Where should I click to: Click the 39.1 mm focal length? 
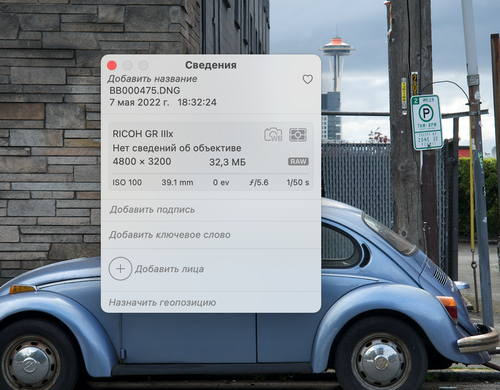coord(177,182)
